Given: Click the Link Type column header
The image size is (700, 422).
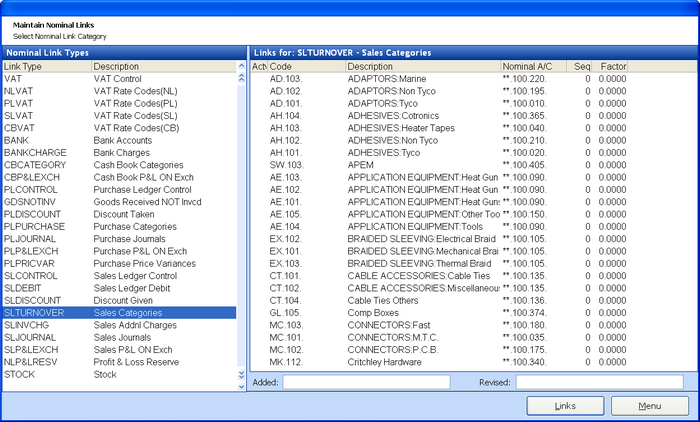Looking at the screenshot, I should point(45,66).
